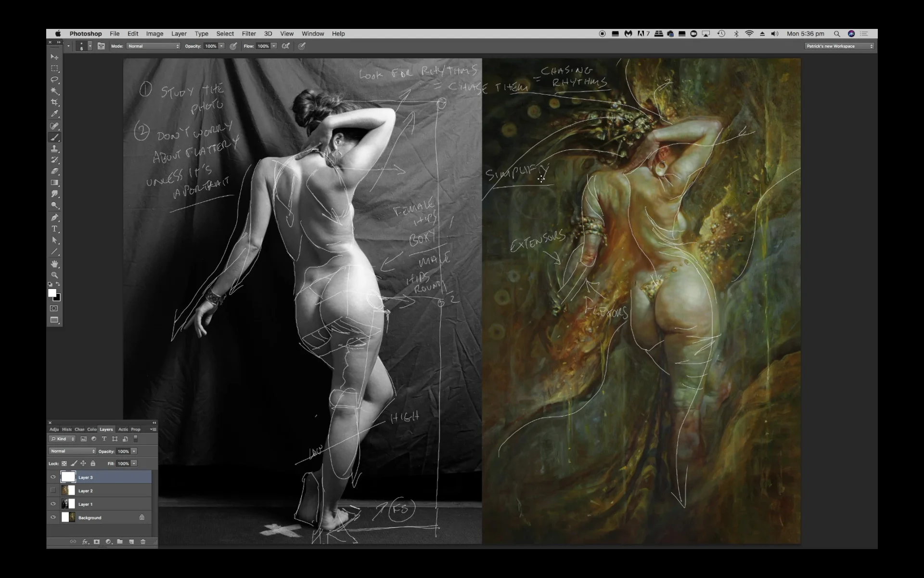This screenshot has height=578, width=924.
Task: Hide Layer 1 visibility eye
Action: pos(53,504)
